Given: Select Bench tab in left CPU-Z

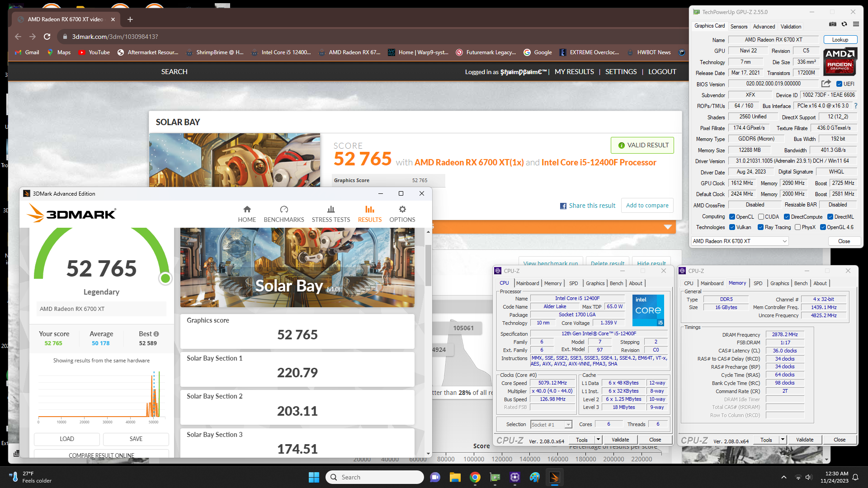Looking at the screenshot, I should coord(616,283).
